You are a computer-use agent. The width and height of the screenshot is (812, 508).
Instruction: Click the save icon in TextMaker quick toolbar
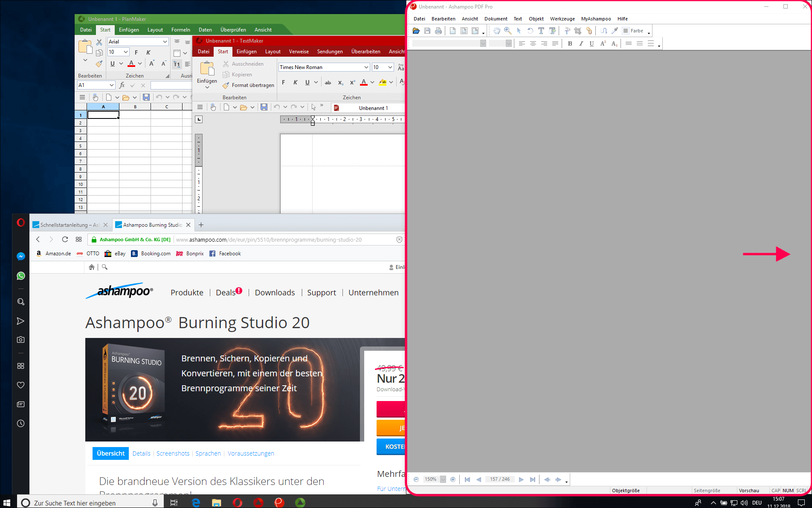(264, 107)
